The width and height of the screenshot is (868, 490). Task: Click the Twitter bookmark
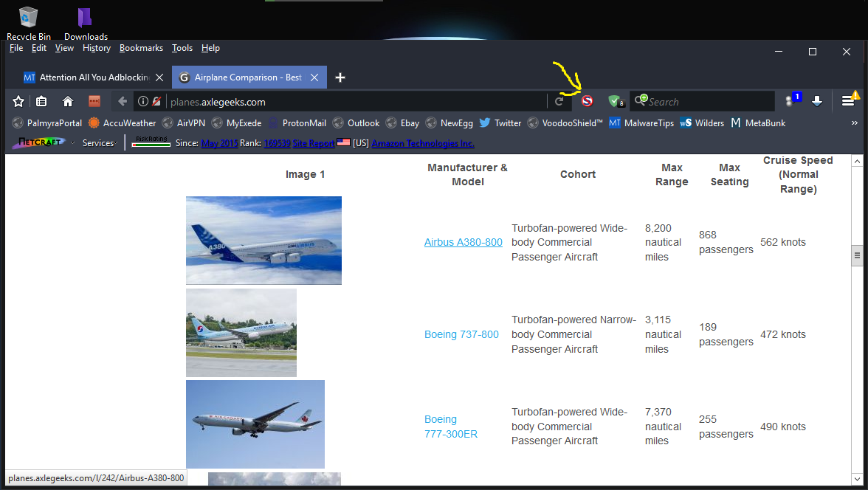(500, 123)
